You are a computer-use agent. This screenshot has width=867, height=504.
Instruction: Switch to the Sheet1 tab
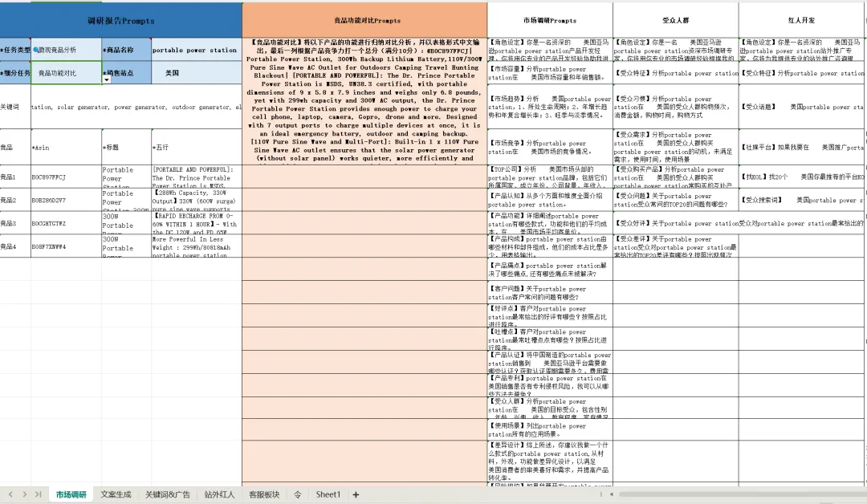tap(328, 494)
